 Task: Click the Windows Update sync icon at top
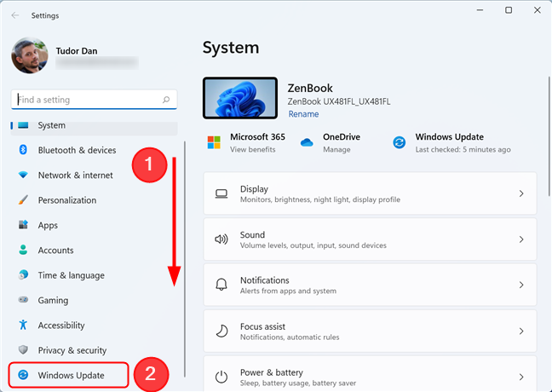[400, 142]
